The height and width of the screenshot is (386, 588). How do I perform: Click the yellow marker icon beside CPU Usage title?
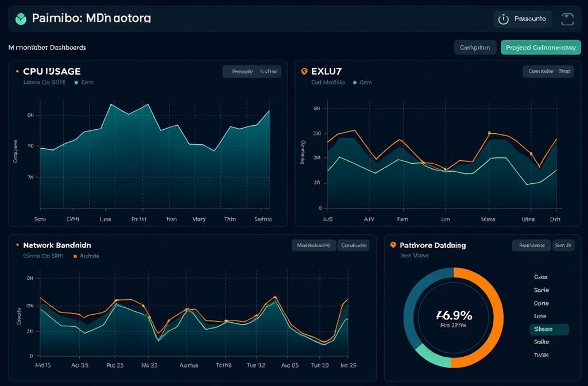pyautogui.click(x=16, y=71)
